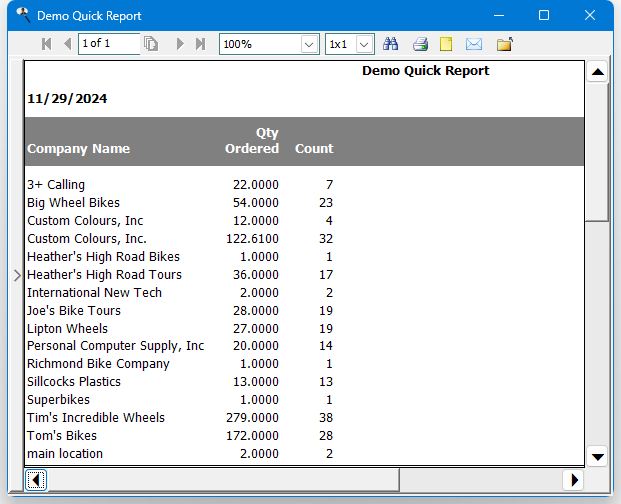Click the 'Demo Quick Report' page heading

tap(426, 70)
